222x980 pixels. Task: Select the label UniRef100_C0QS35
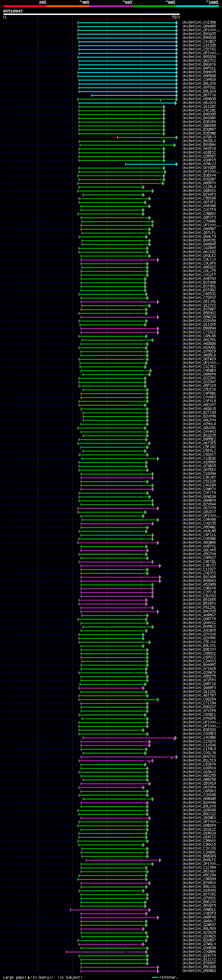(x=199, y=524)
